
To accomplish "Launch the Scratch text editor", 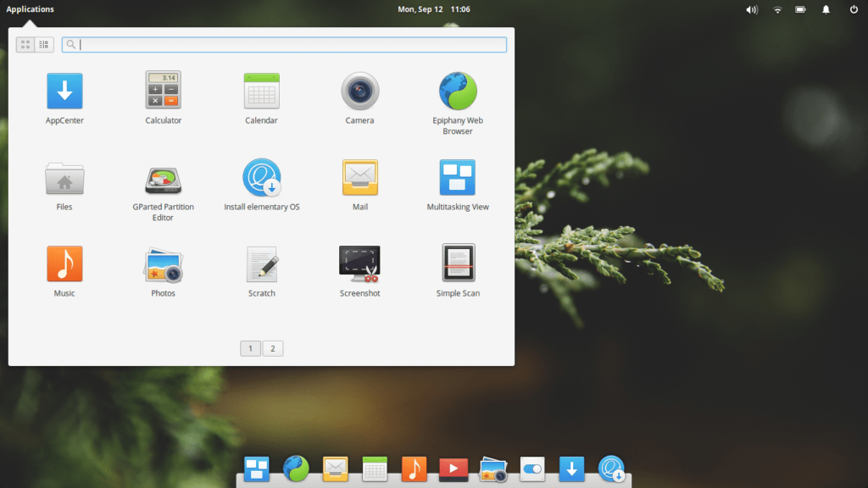I will pos(261,264).
